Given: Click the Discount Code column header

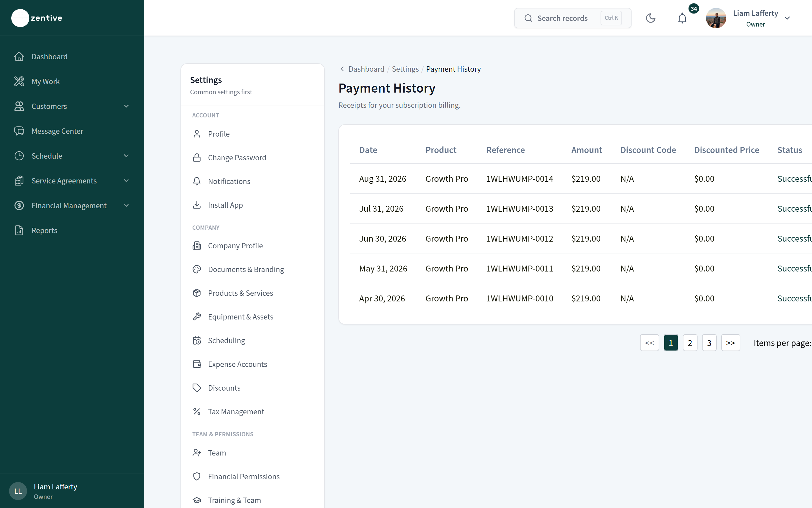Looking at the screenshot, I should [648, 150].
